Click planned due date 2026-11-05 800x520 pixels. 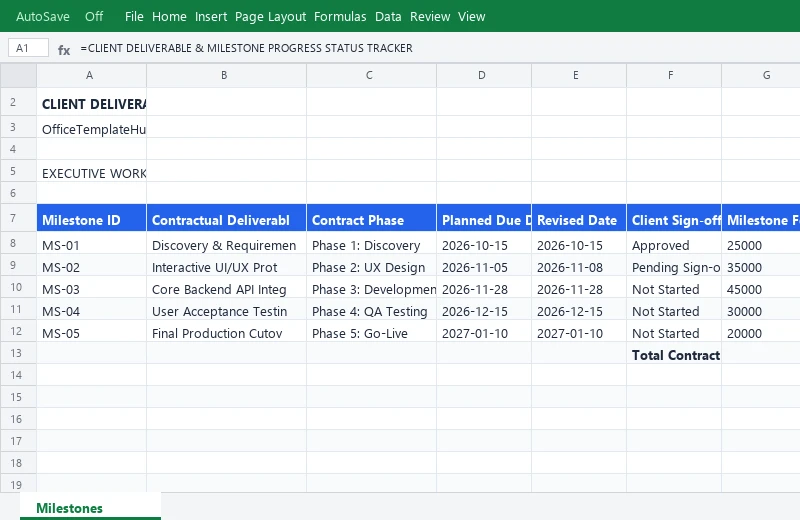pyautogui.click(x=484, y=267)
